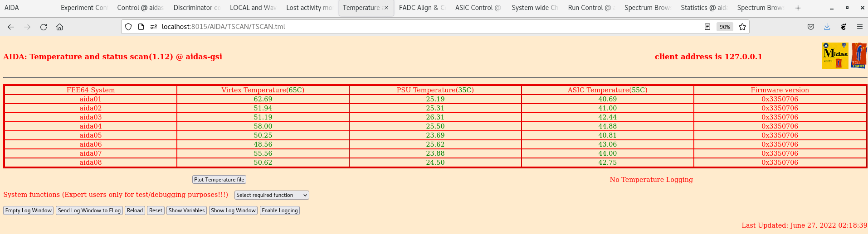
Task: Click the Empty Log Window button
Action: pos(29,210)
